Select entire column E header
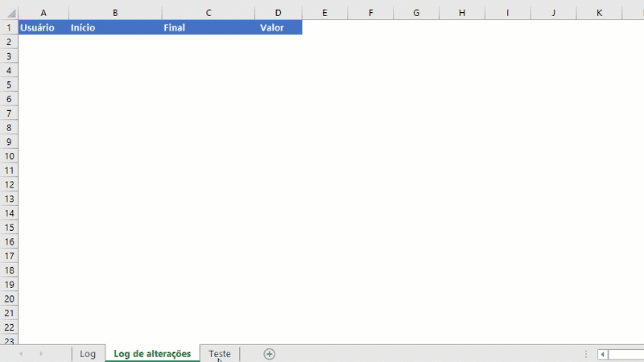 coord(324,13)
